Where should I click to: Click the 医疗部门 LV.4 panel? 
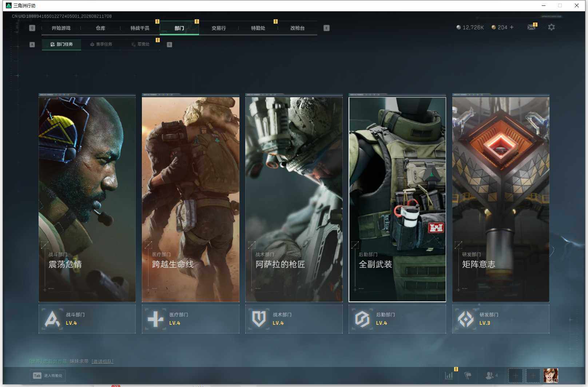pos(190,319)
